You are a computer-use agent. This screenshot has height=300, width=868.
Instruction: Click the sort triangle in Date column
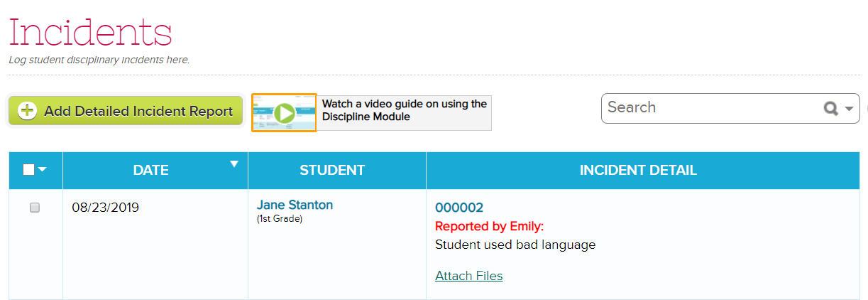(234, 164)
